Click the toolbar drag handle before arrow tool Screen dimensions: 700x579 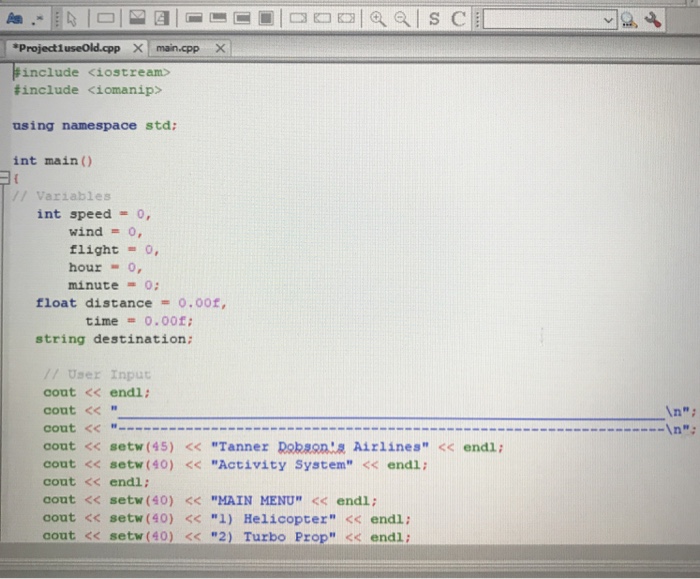57,19
